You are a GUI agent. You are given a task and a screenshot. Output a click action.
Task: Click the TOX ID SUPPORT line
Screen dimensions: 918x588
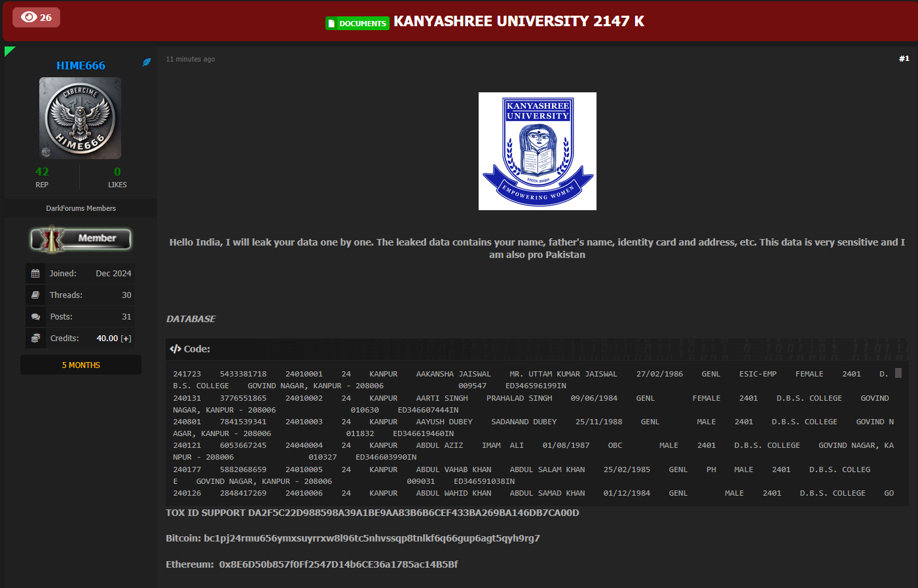point(372,513)
